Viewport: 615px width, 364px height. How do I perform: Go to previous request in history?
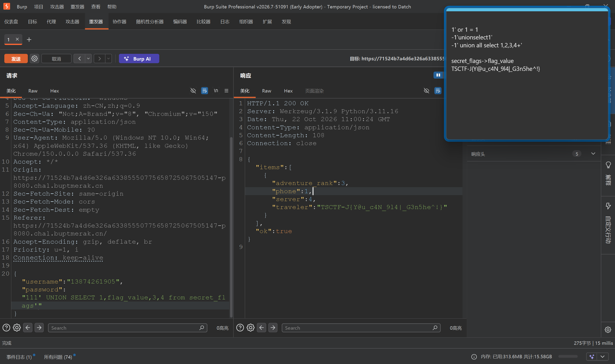coord(80,59)
